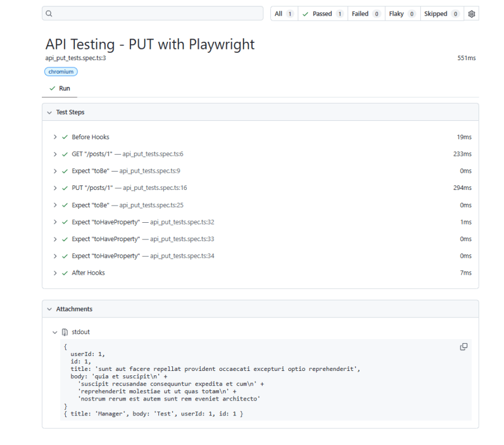
Task: Click the chromium project label
Action: [61, 72]
